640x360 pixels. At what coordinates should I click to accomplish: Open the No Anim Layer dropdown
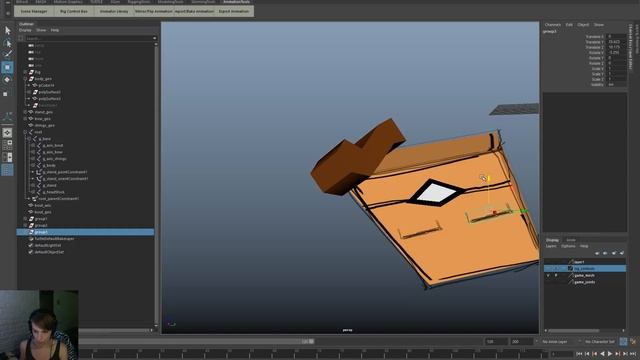pos(561,341)
